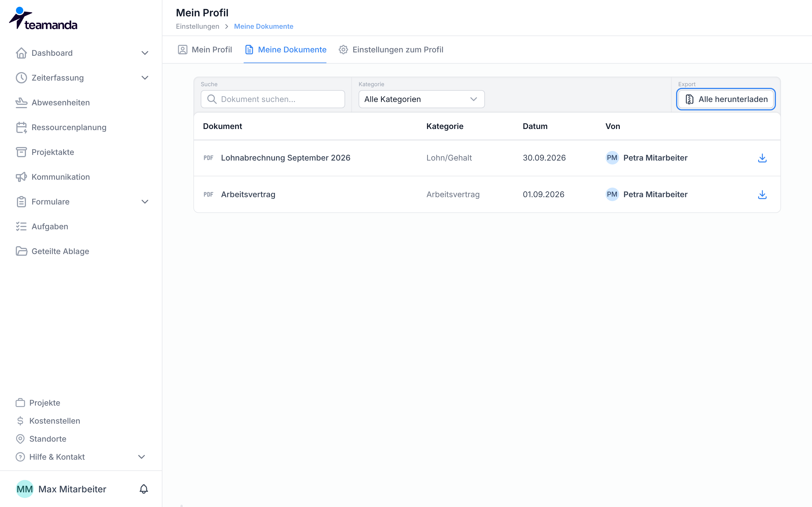Open notifications bell icon
The width and height of the screenshot is (812, 507).
pyautogui.click(x=144, y=489)
